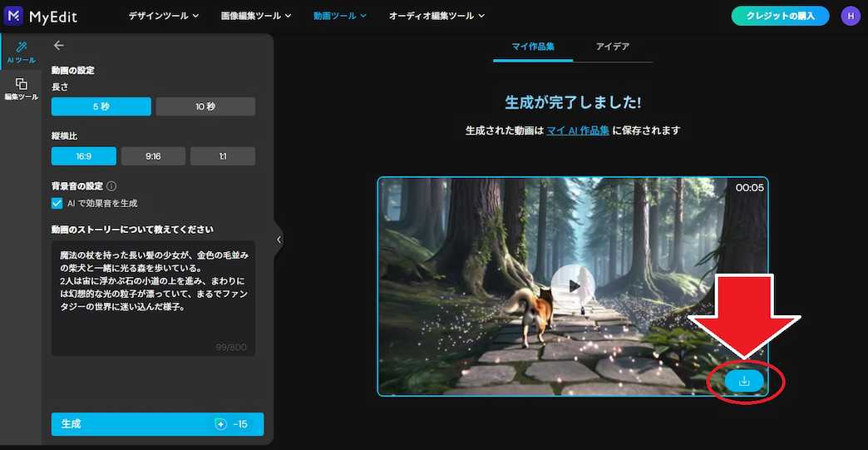This screenshot has height=450, width=868.
Task: Click the 生成 button
Action: pyautogui.click(x=157, y=424)
